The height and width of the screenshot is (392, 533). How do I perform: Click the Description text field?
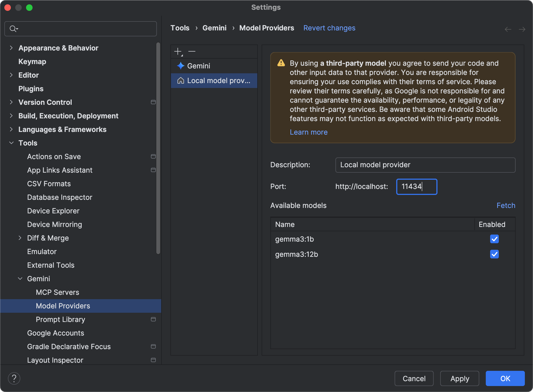(x=425, y=165)
